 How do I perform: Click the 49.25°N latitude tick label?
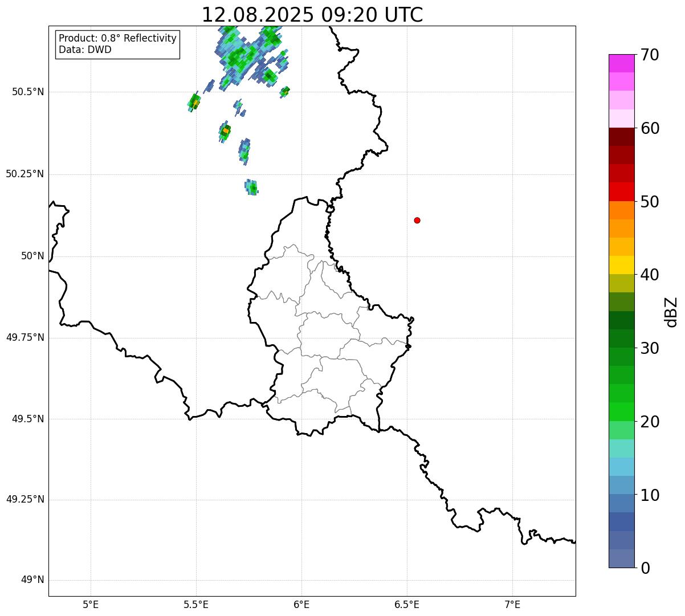pos(25,500)
